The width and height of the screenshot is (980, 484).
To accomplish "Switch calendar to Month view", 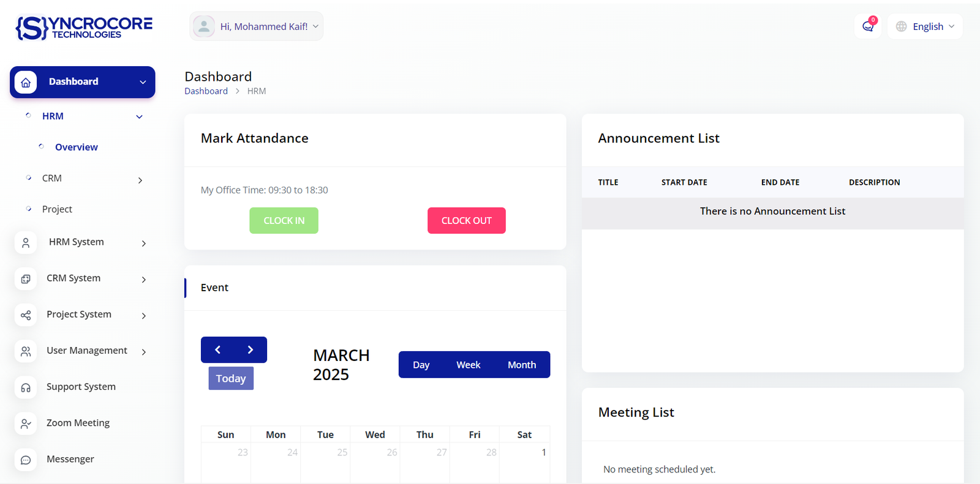I will point(521,365).
